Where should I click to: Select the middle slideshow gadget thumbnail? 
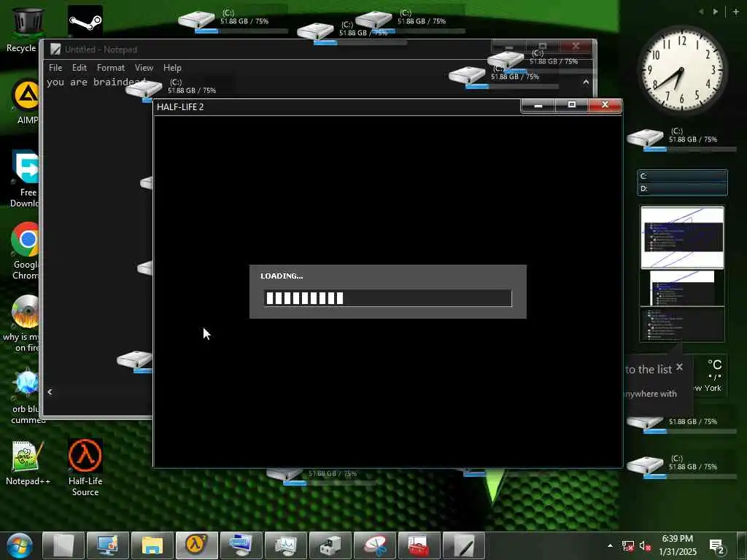(682, 288)
